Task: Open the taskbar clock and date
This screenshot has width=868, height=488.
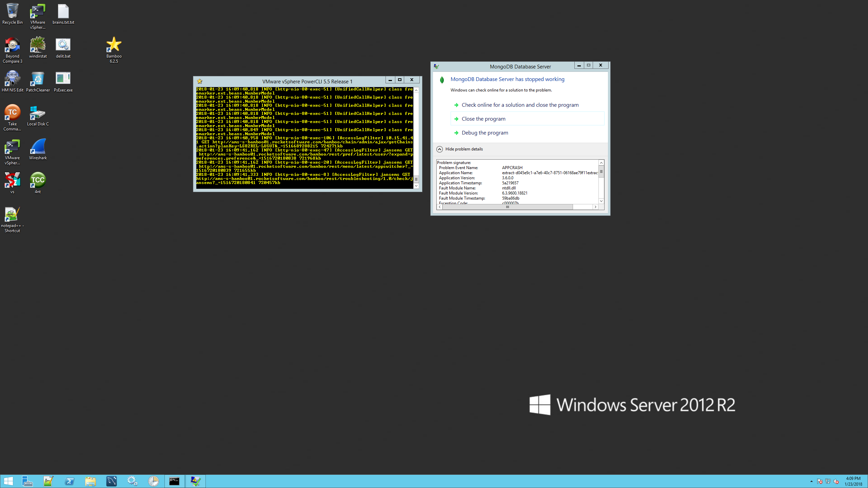Action: [853, 481]
